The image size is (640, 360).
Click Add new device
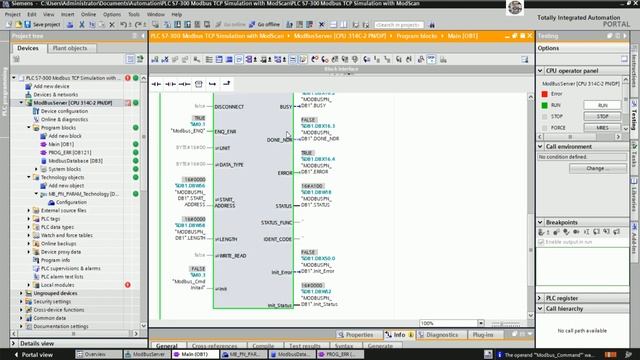[x=51, y=86]
